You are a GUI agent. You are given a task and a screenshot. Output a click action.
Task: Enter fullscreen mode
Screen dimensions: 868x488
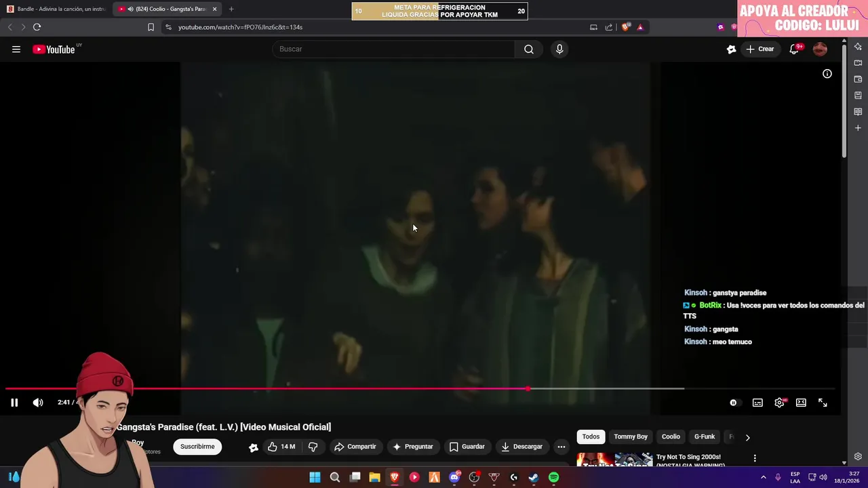pos(823,403)
